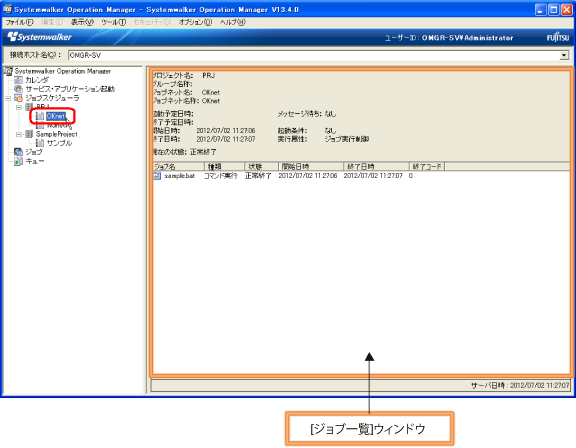The image size is (576, 448).
Task: Click ジョブネット名称 value OKnet
Action: tap(211, 101)
